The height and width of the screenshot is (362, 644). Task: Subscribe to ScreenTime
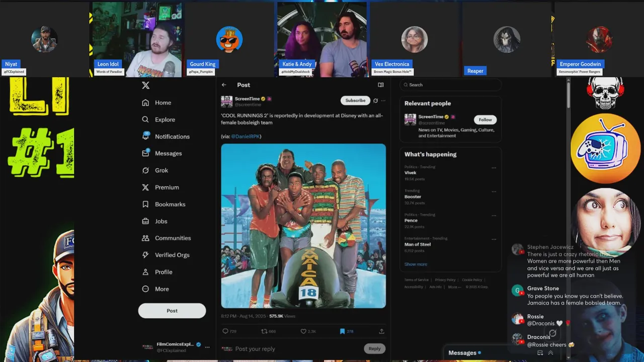coord(355,101)
